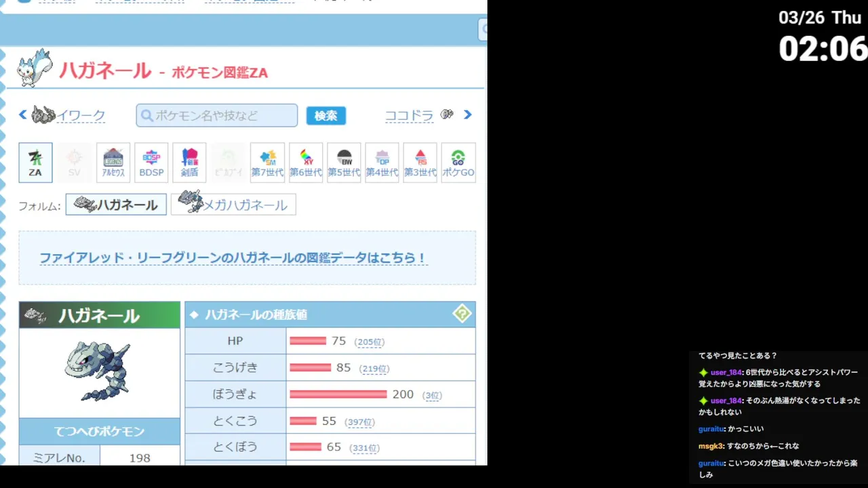Click the ハガネールの種族値 header text
Screen dimensions: 868x488
pos(256,314)
